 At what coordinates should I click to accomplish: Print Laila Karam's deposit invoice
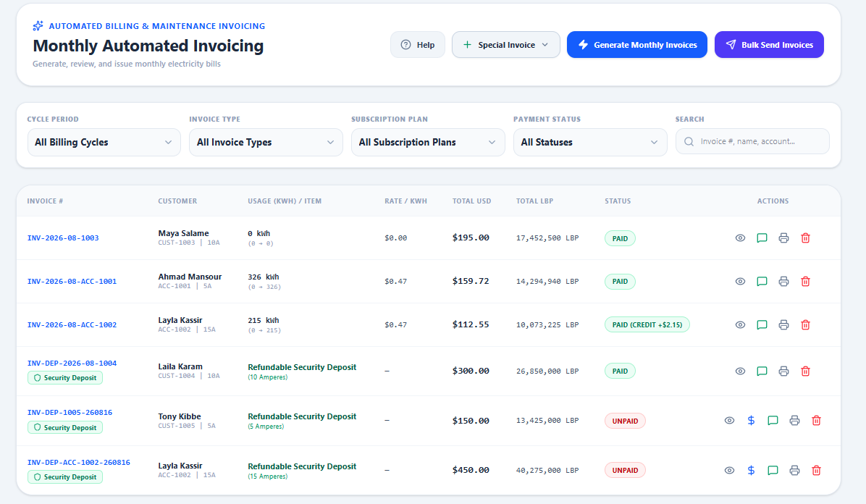click(x=783, y=371)
